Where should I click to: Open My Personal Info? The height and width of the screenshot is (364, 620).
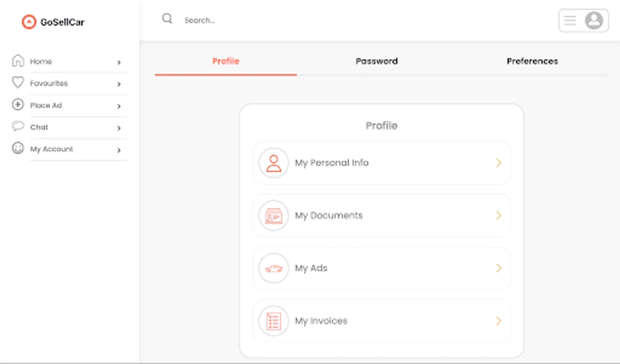[x=381, y=163]
